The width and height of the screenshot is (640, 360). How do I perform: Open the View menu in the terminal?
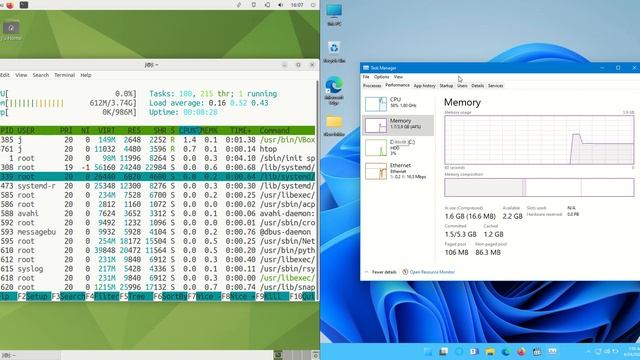pos(21,75)
